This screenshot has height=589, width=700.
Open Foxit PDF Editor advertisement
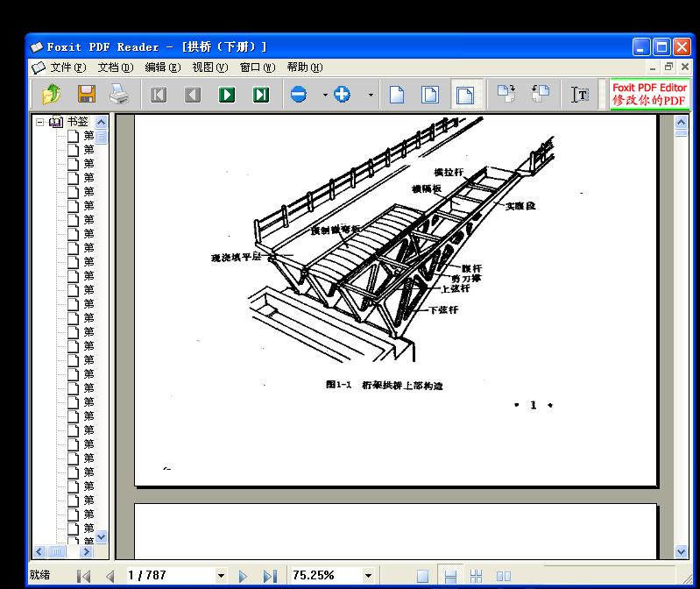click(649, 94)
